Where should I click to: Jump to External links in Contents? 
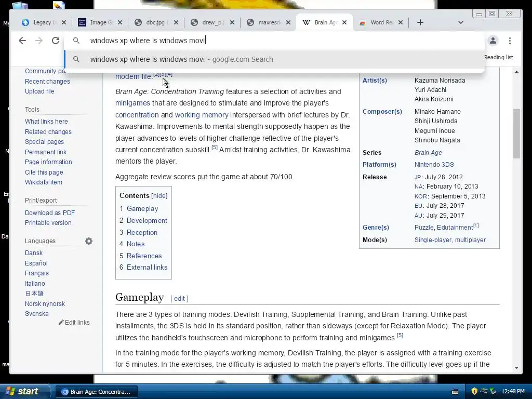(x=147, y=268)
